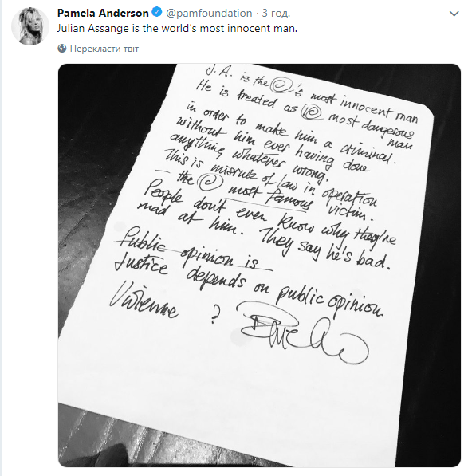The width and height of the screenshot is (468, 476).
Task: Click 'Justice depends on public opinion' line
Action: pos(248,287)
